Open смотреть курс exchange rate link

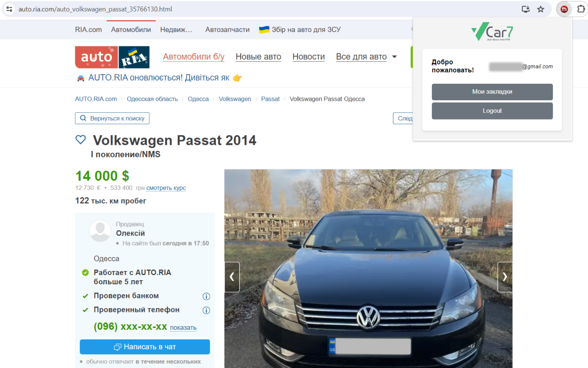point(166,188)
